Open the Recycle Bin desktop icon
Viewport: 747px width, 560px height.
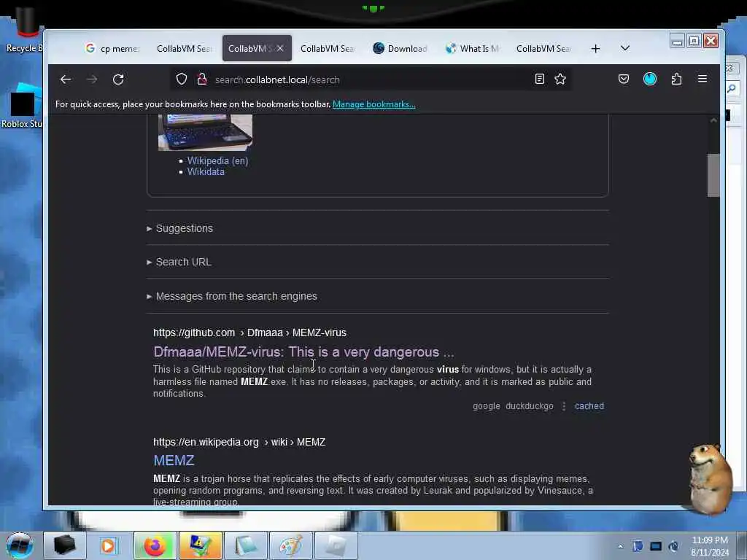pyautogui.click(x=24, y=29)
